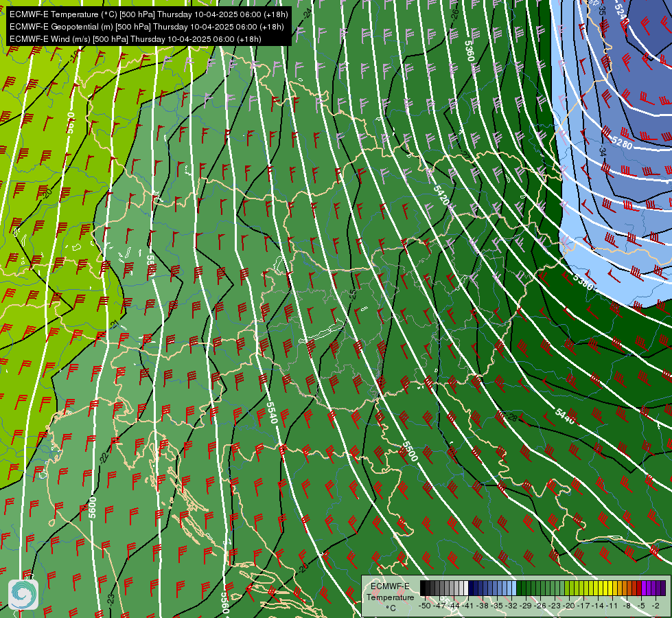
Task: Click the -41 value in the legend
Action: [x=468, y=606]
